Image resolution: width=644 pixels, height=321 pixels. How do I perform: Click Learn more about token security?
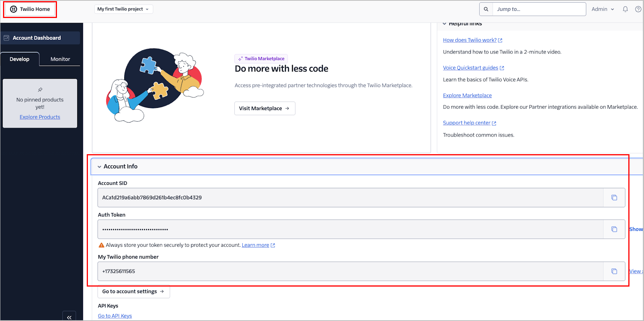pyautogui.click(x=258, y=245)
